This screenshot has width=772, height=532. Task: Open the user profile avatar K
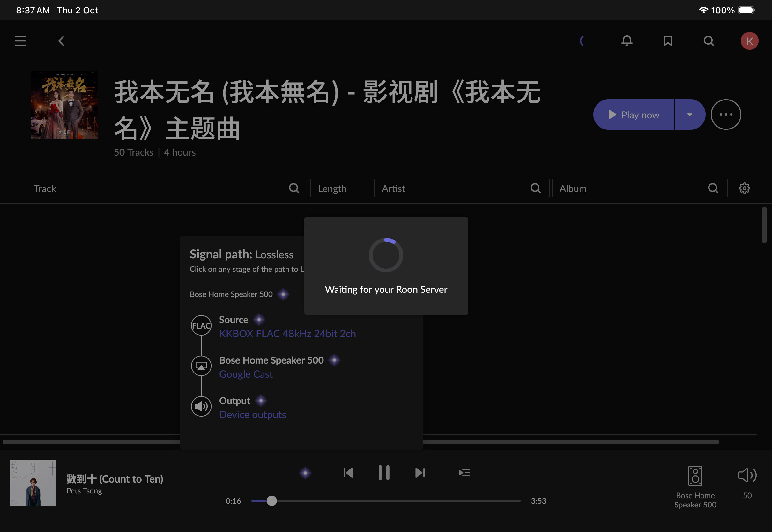[749, 41]
